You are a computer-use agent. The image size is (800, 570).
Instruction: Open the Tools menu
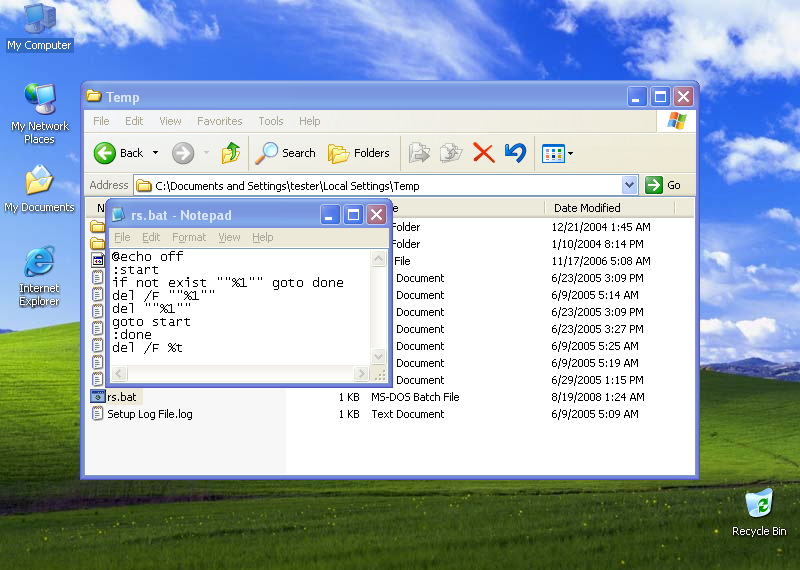pyautogui.click(x=270, y=121)
